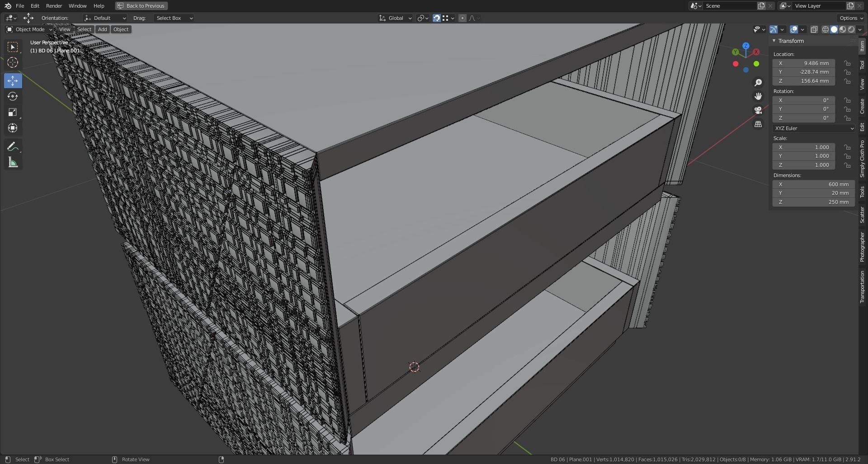
Task: Open the Global transform orientation dropdown
Action: tap(395, 18)
